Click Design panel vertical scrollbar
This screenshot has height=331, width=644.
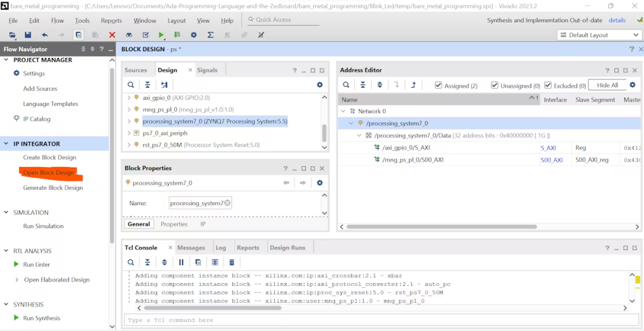pyautogui.click(x=324, y=132)
